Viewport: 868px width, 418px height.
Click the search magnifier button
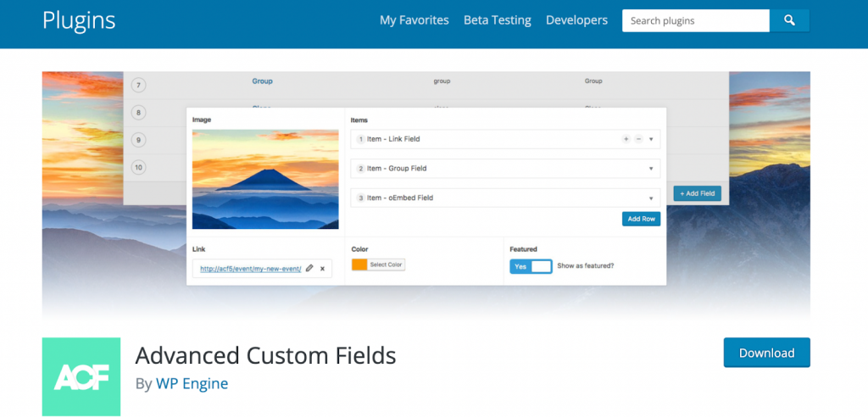click(x=789, y=21)
